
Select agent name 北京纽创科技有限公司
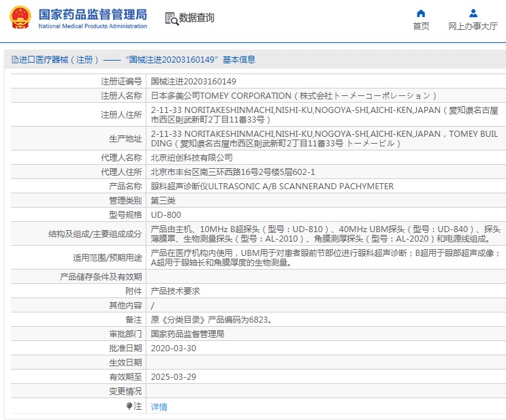click(191, 158)
